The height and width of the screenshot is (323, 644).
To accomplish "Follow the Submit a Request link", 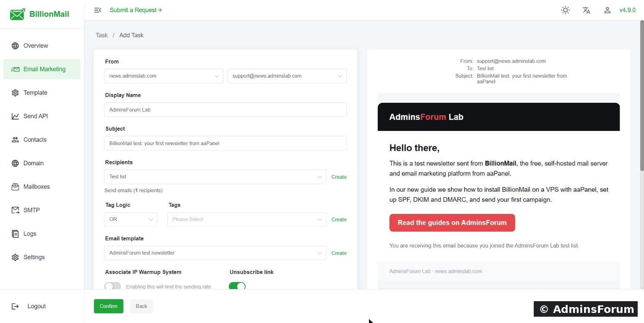I will (136, 10).
